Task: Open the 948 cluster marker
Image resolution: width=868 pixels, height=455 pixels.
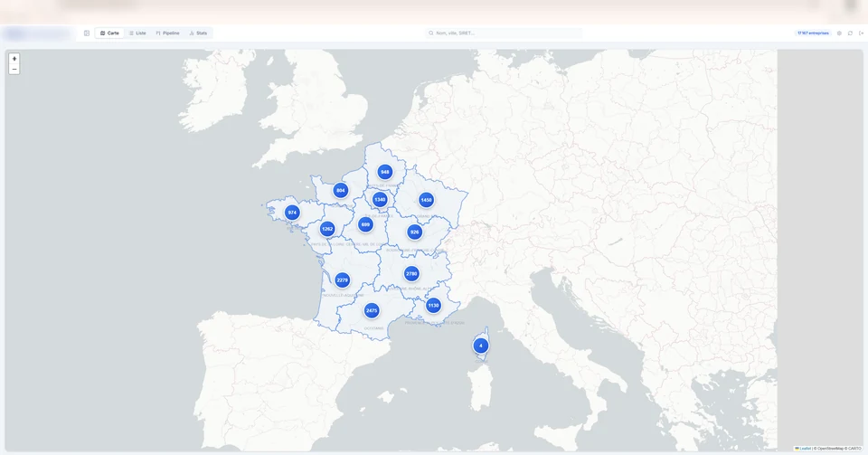Action: click(385, 172)
